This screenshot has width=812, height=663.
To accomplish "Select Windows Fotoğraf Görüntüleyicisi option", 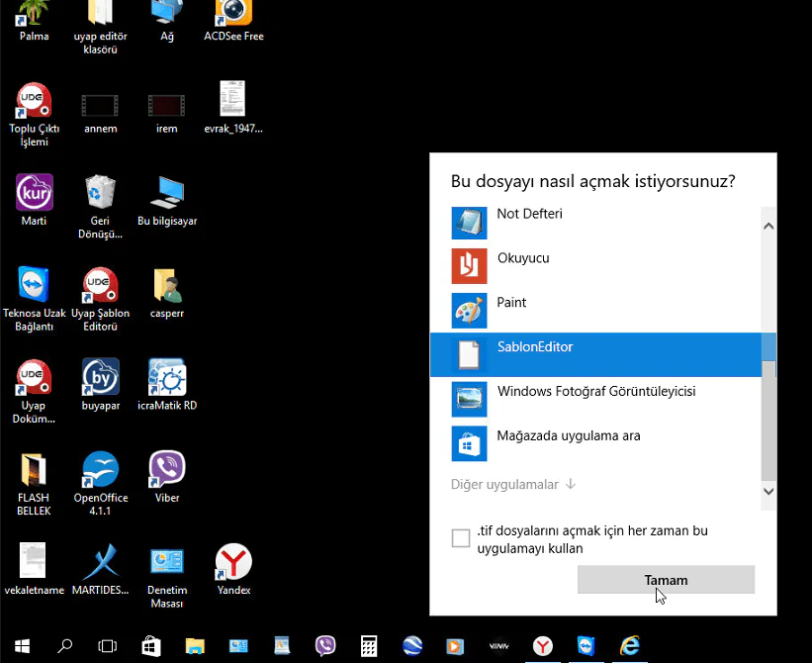I will pos(595,392).
